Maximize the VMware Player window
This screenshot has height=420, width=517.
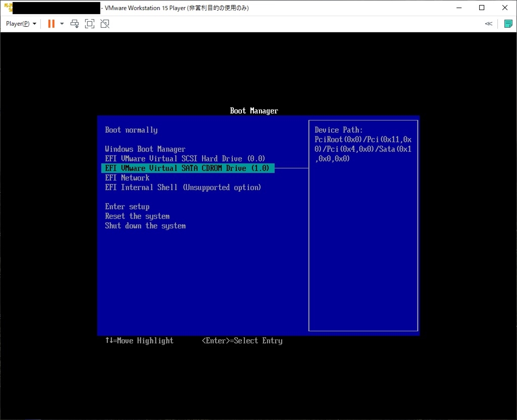[x=482, y=8]
